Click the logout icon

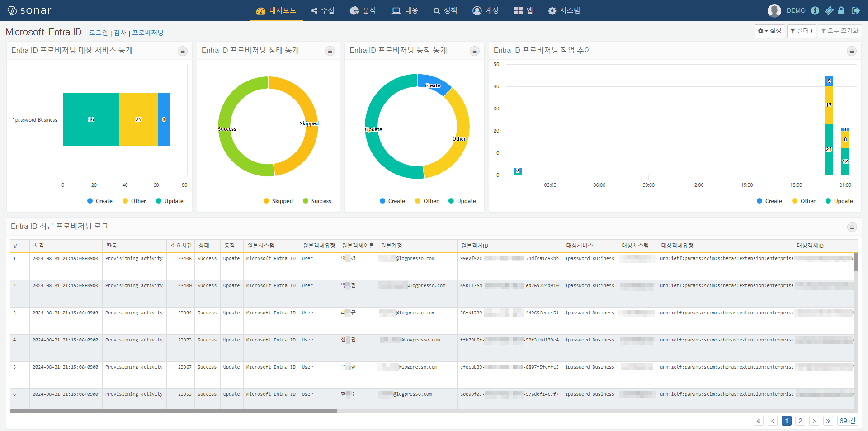click(856, 10)
